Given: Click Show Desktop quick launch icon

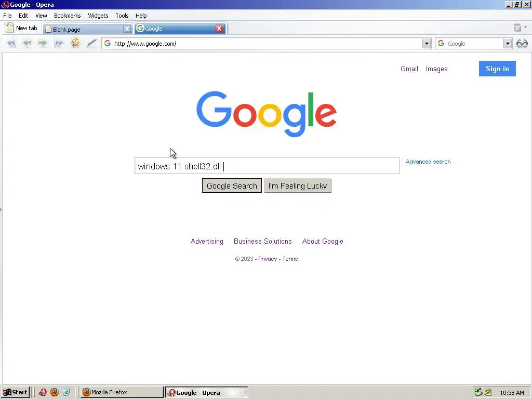Looking at the screenshot, I should (x=66, y=392).
